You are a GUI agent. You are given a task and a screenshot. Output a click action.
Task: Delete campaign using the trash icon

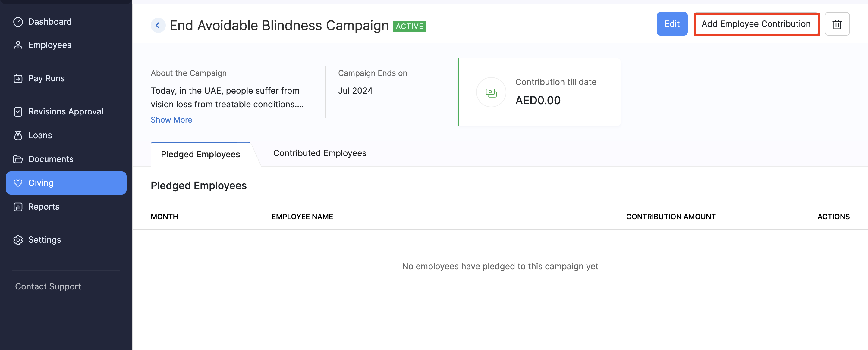coord(837,24)
